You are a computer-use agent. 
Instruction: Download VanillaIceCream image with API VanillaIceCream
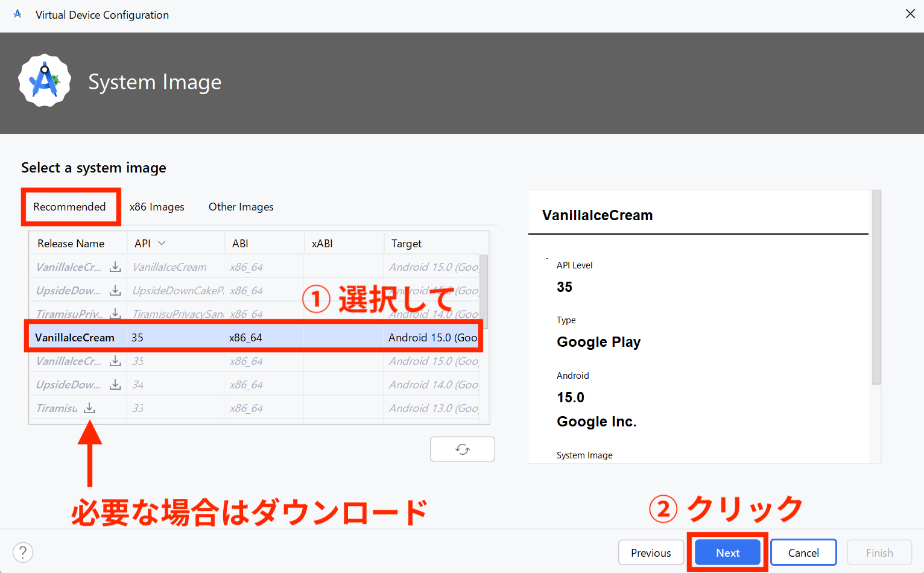pyautogui.click(x=115, y=267)
